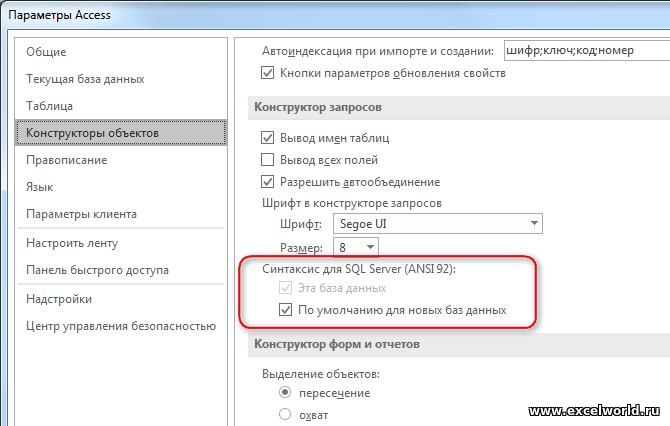Select Текущая база данных in sidebar
Screen dimensions: 670x426
[85, 79]
